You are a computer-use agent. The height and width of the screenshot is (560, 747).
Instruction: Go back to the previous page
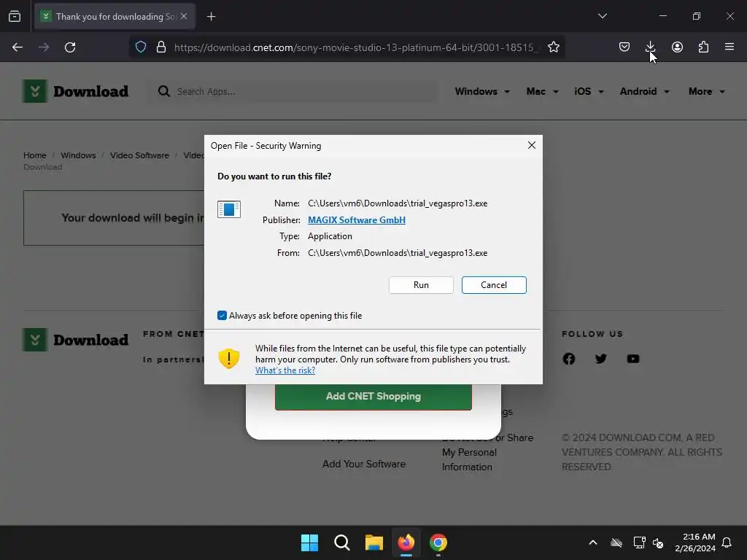(x=18, y=47)
